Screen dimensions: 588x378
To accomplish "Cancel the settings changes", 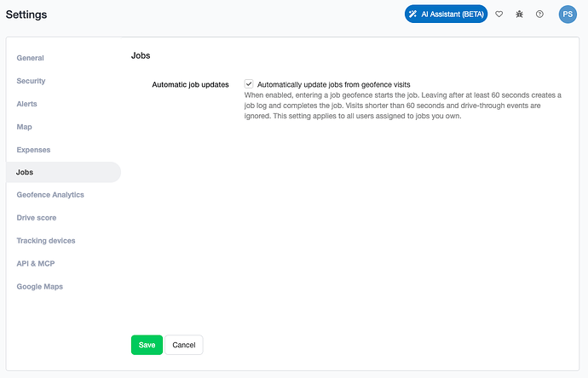I will [184, 345].
